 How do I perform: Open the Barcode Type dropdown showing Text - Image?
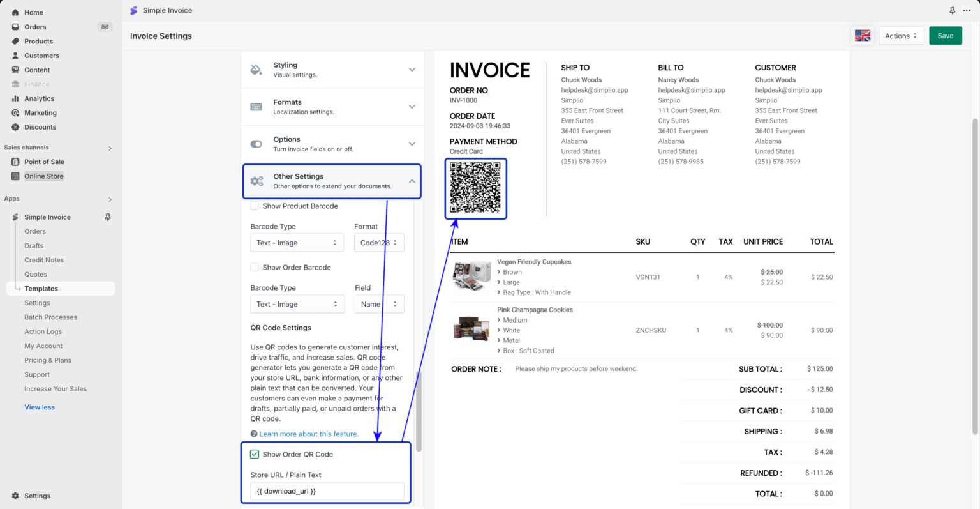pyautogui.click(x=297, y=243)
